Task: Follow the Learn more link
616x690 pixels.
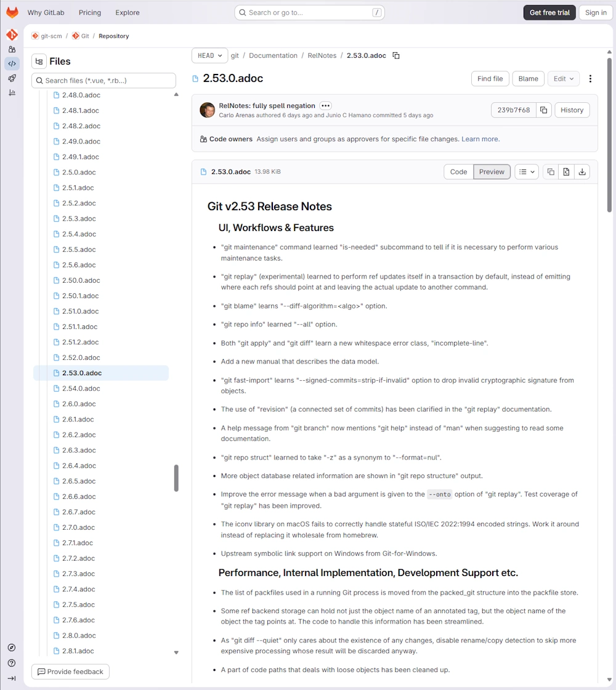Action: click(x=480, y=139)
